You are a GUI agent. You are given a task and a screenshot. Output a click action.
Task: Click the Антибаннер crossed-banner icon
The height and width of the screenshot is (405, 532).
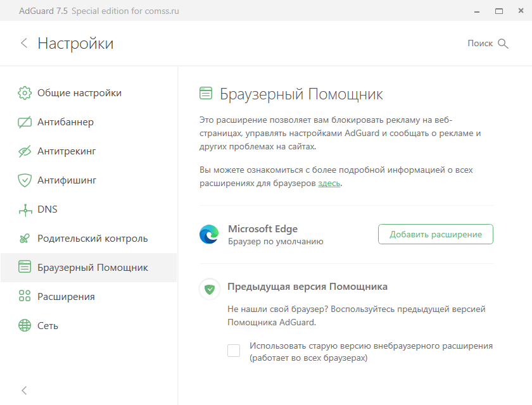[x=25, y=122]
